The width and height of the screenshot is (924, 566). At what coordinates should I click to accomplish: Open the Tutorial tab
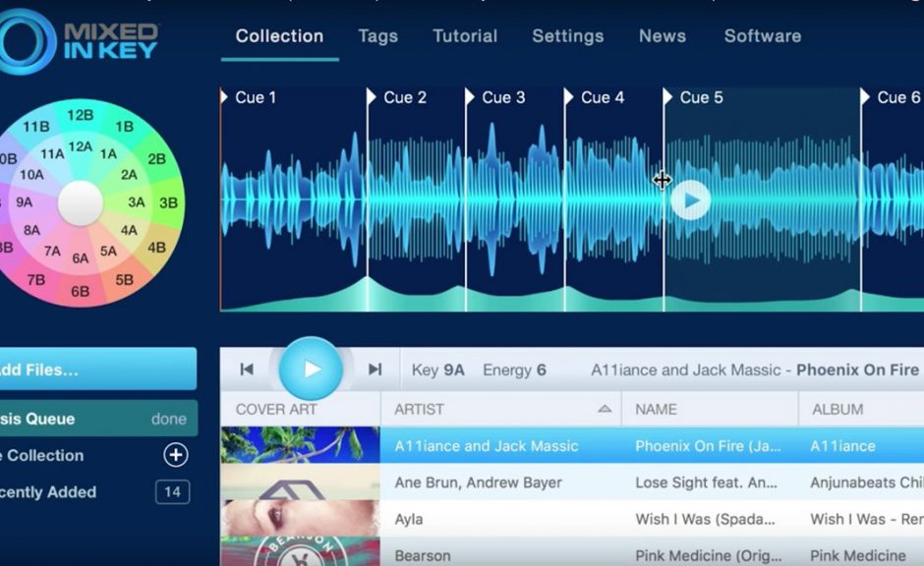tap(465, 36)
